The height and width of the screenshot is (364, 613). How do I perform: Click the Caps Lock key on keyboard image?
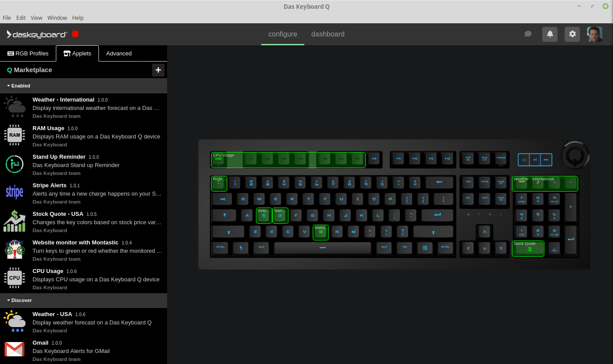(x=224, y=215)
